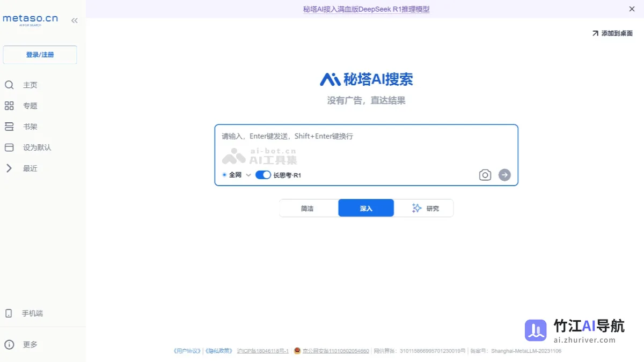Open 主页 in the sidebar
The image size is (644, 362).
click(x=30, y=85)
